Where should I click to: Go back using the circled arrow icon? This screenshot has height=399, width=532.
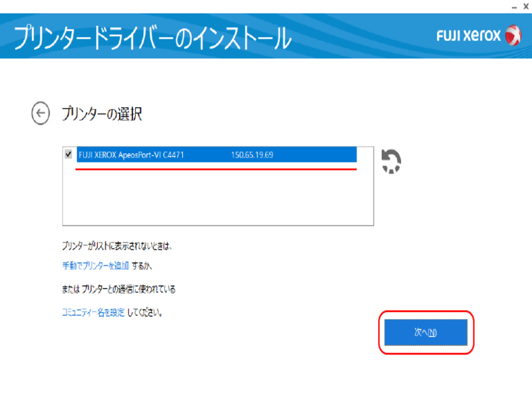(x=41, y=113)
